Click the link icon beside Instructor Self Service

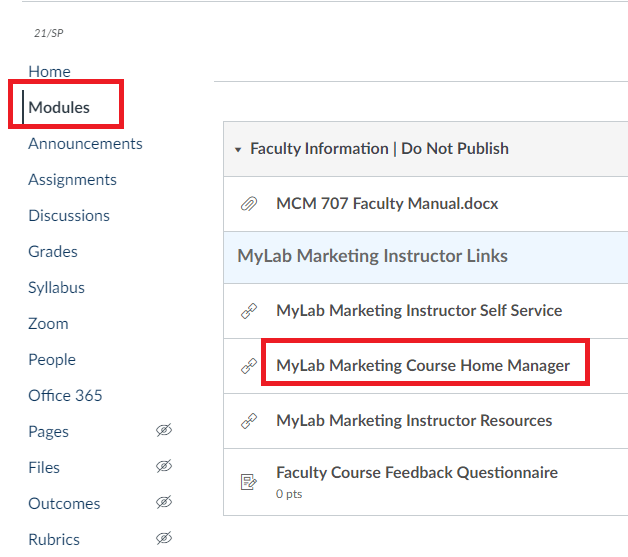pyautogui.click(x=249, y=311)
